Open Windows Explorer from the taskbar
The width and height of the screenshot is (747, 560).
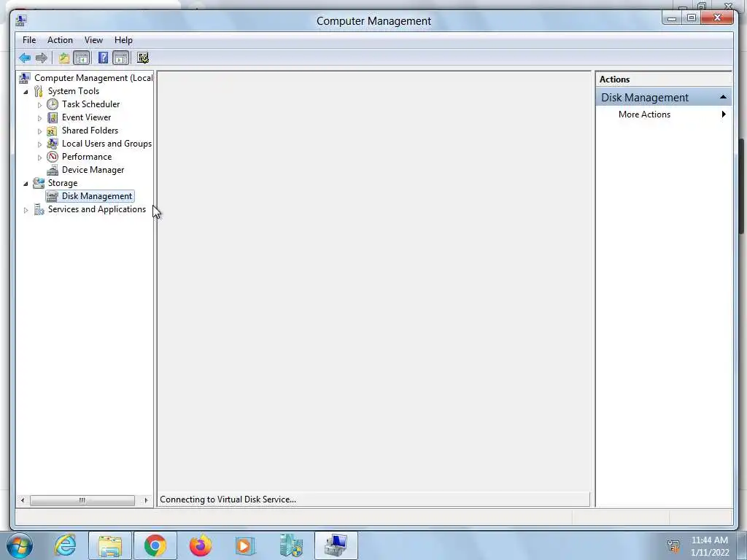click(109, 545)
